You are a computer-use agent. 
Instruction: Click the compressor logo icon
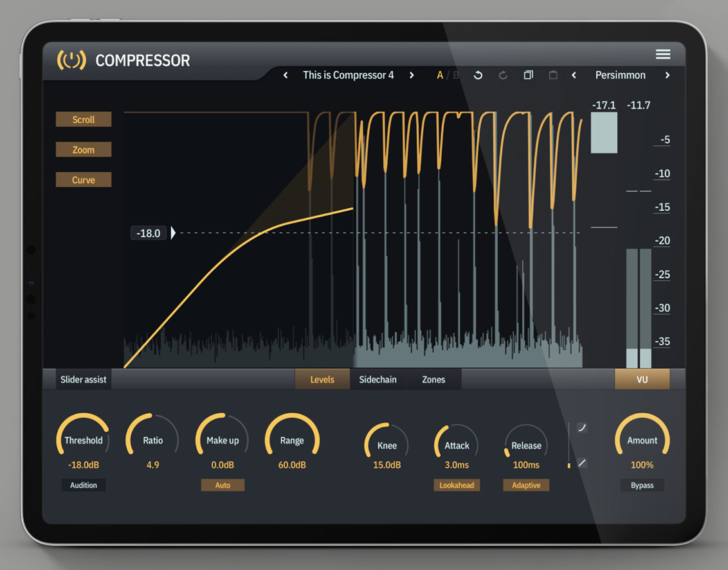point(70,60)
